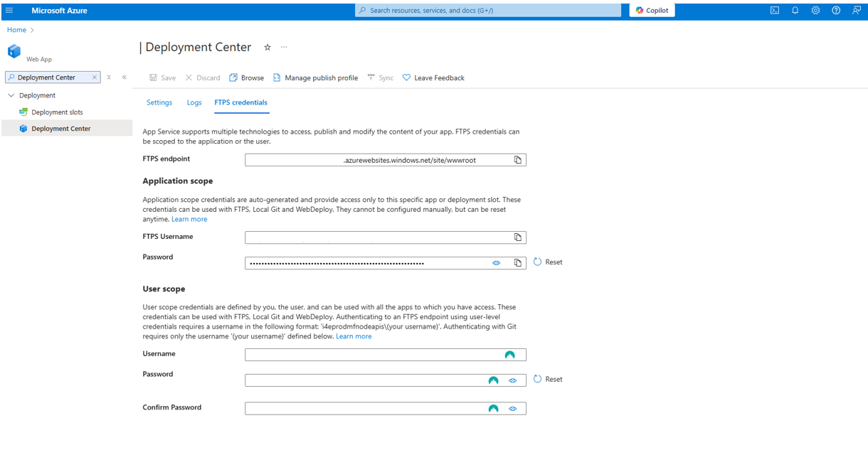
Task: Switch to the Logs tab
Action: [194, 102]
